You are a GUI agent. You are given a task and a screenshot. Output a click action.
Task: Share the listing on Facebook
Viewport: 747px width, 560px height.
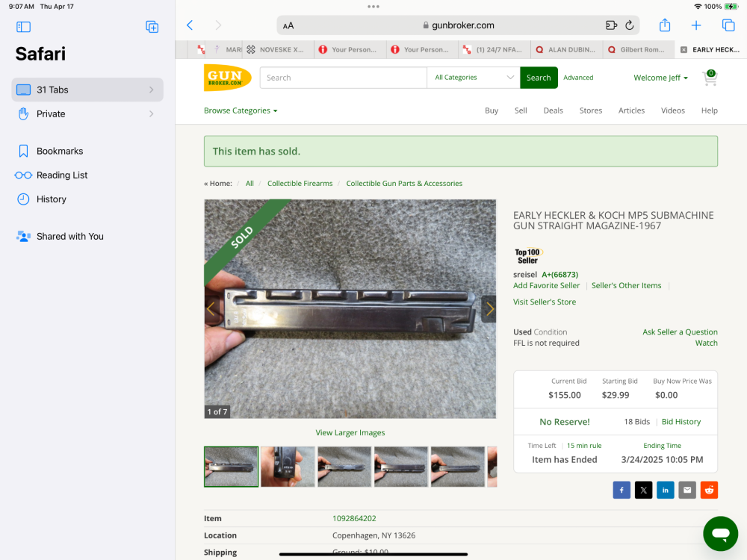tap(622, 490)
